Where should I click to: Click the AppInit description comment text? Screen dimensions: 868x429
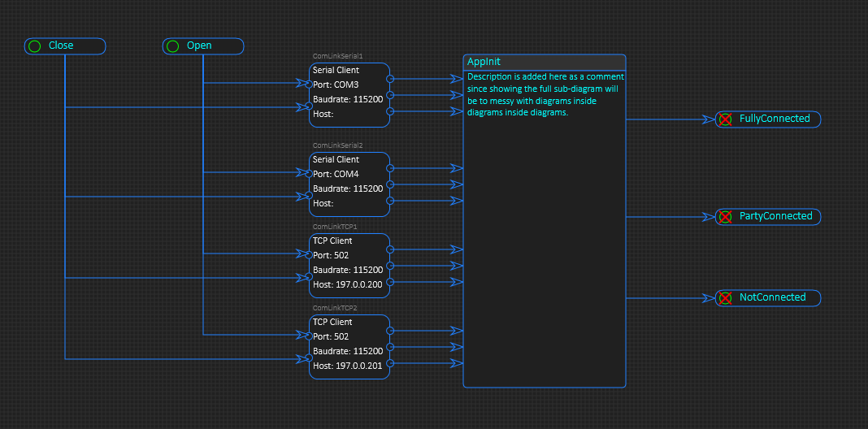click(x=545, y=94)
